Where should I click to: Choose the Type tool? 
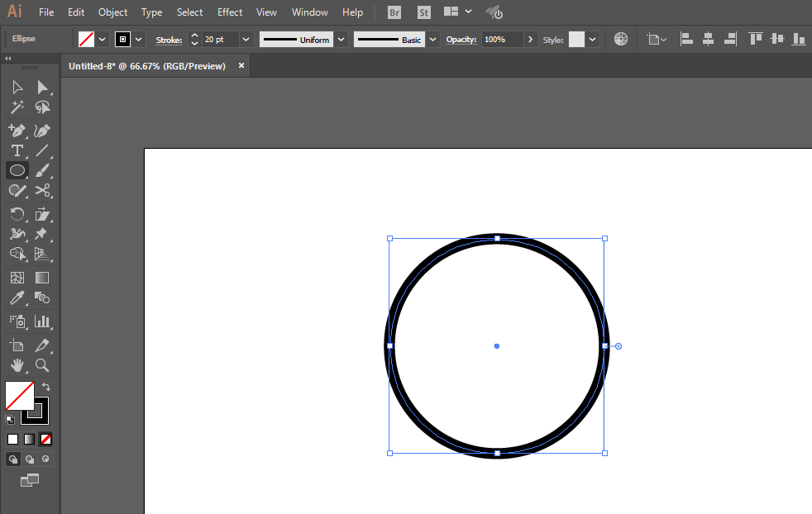17,150
